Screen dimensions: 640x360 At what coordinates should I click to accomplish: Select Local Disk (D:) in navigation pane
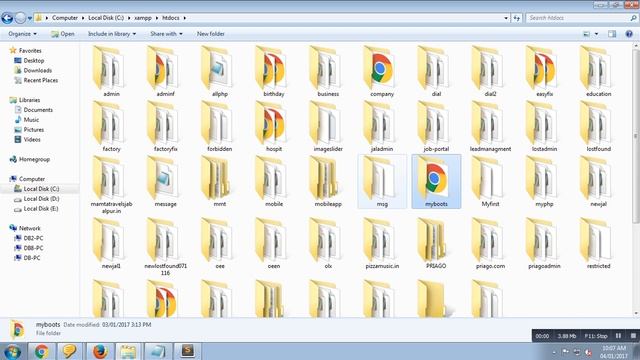coord(37,199)
